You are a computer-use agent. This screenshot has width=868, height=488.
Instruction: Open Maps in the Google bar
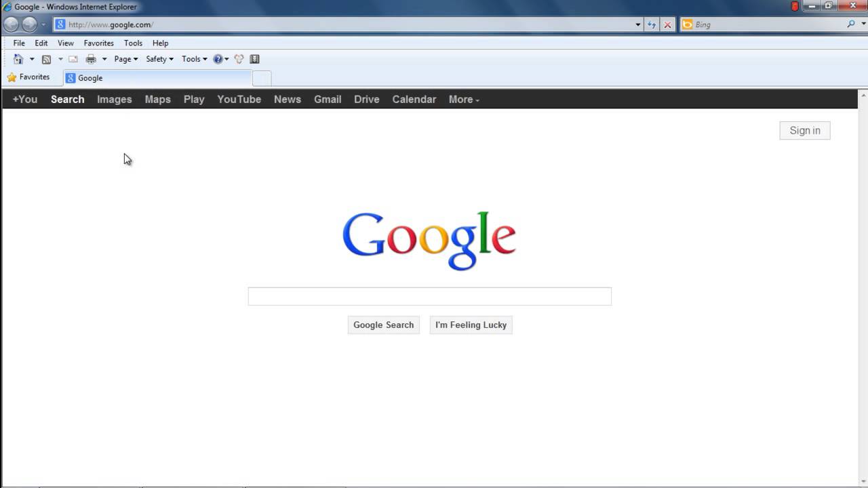(x=158, y=99)
